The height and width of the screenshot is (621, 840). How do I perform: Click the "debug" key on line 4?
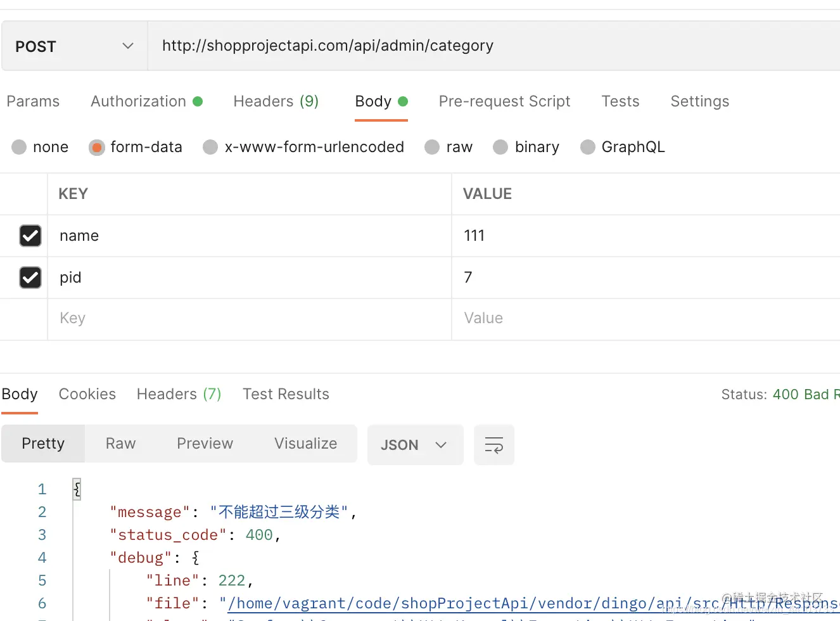[141, 558]
